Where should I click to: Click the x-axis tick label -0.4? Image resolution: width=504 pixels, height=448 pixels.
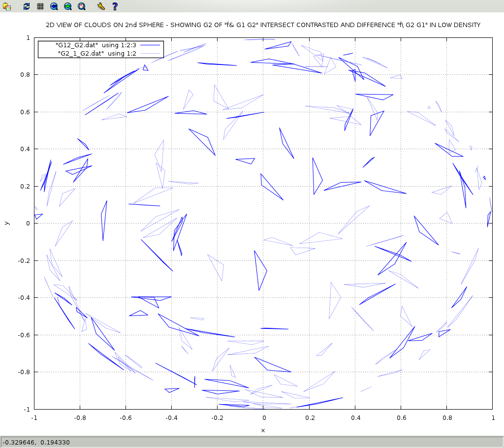171,418
